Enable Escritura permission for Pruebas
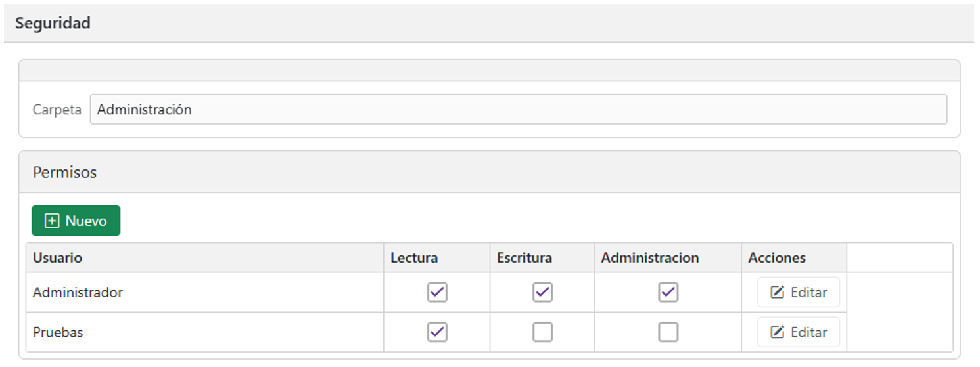980x367 pixels. click(x=542, y=332)
